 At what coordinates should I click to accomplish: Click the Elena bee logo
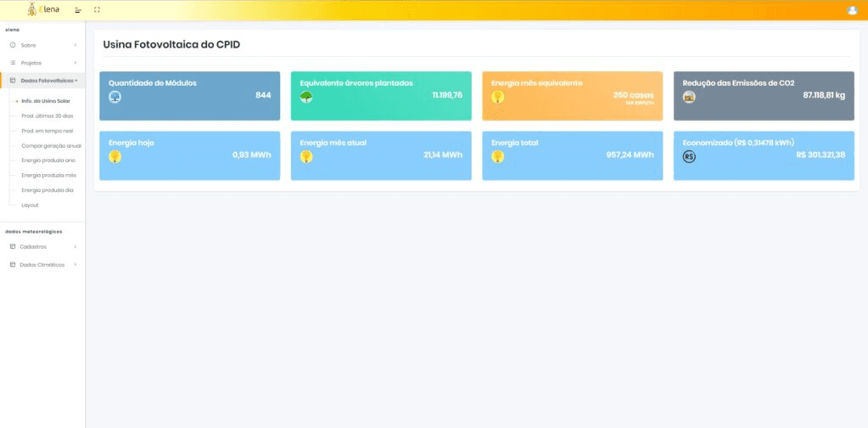[x=32, y=9]
